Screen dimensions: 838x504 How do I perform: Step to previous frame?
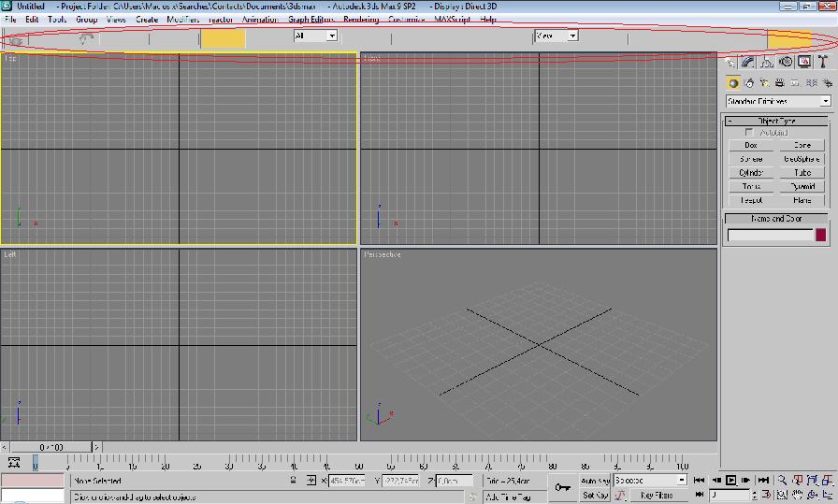(716, 480)
